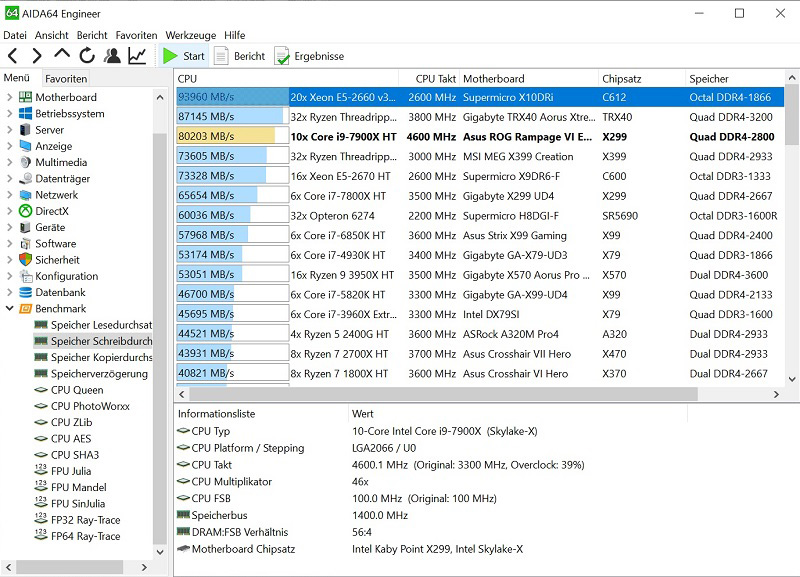Go forward with the right arrow toolbar icon
The height and width of the screenshot is (577, 800).
(37, 56)
